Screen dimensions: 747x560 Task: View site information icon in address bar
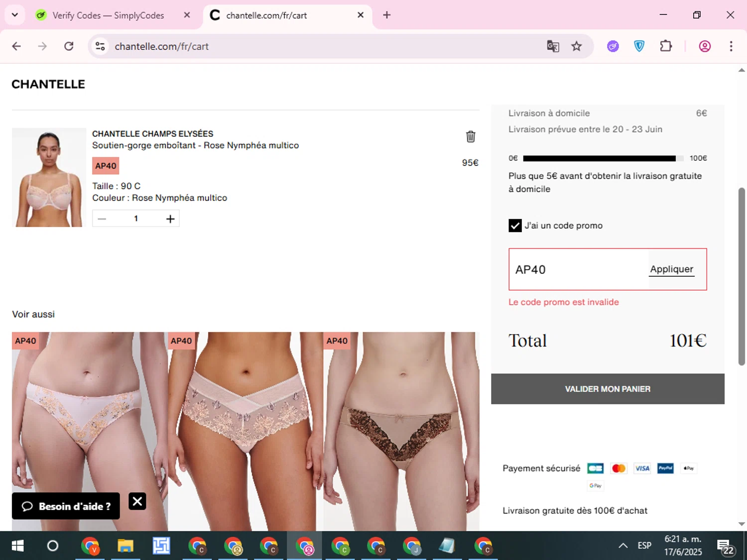click(x=100, y=46)
